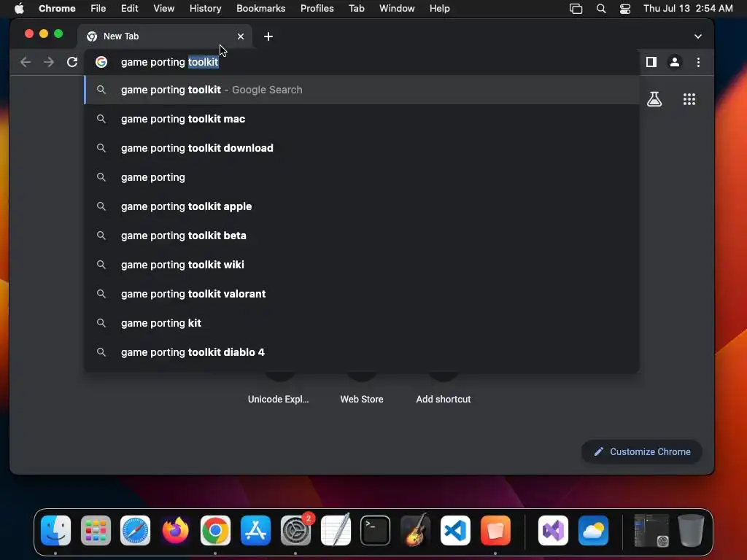
Task: Open the Apple menu
Action: [x=19, y=9]
